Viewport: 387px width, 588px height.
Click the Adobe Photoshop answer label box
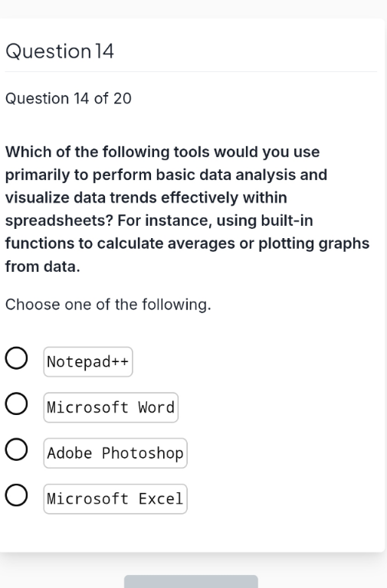tap(115, 453)
